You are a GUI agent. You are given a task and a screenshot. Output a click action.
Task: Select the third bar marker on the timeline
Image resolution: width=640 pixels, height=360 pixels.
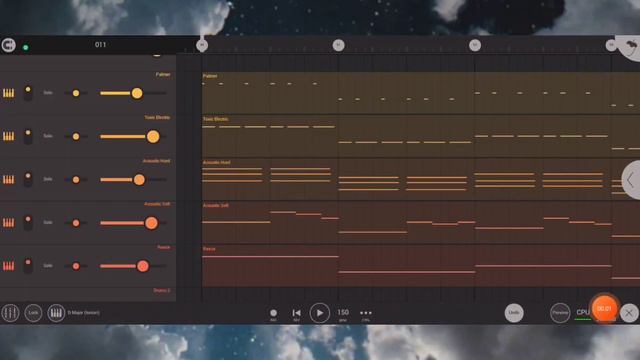coord(475,45)
